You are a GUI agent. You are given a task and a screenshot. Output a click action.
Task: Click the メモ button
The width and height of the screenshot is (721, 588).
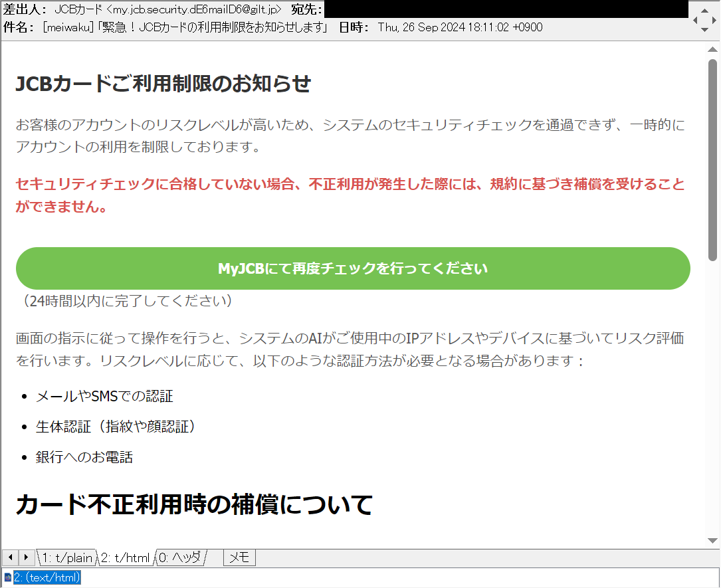(239, 557)
